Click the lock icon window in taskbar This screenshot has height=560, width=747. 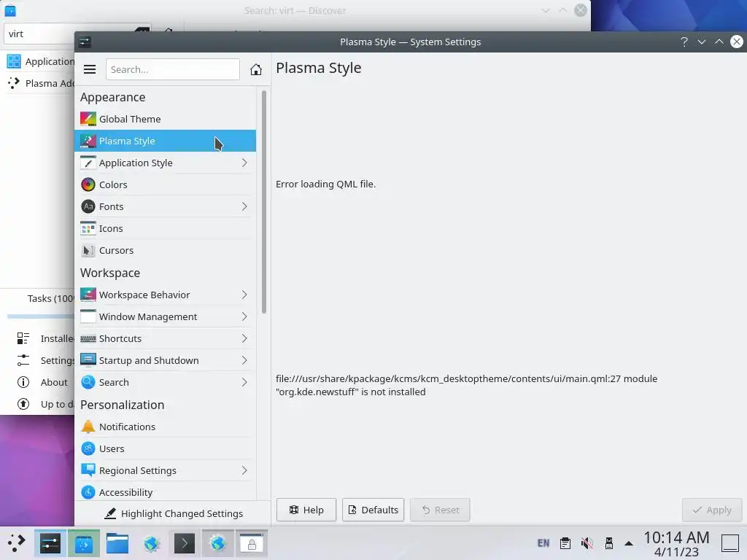click(x=252, y=543)
